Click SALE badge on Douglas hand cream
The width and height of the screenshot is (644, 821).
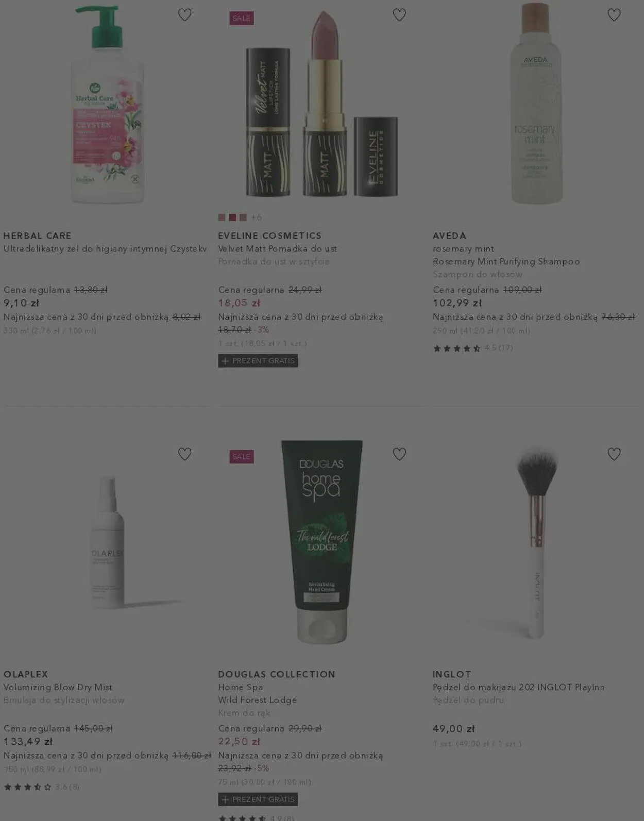tap(242, 456)
